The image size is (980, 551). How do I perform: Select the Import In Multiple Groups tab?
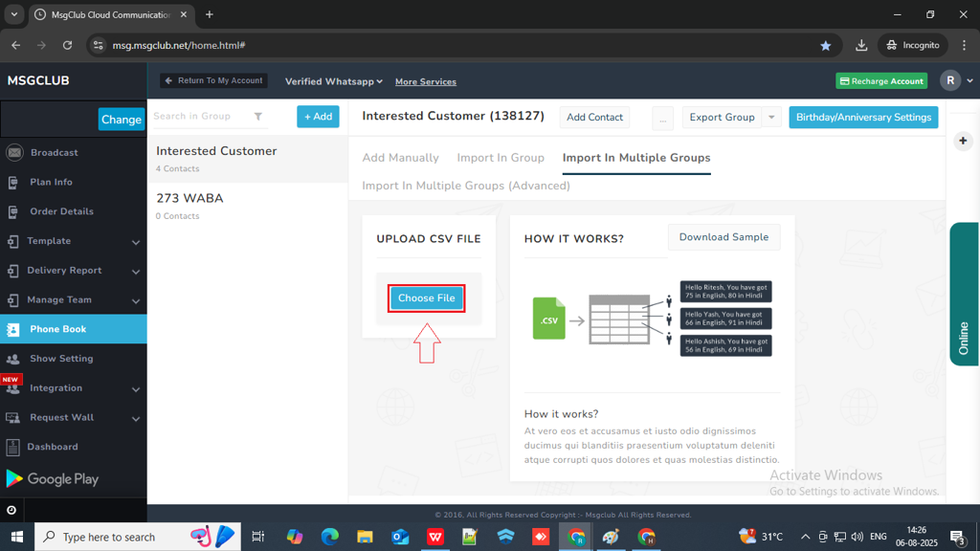point(636,158)
